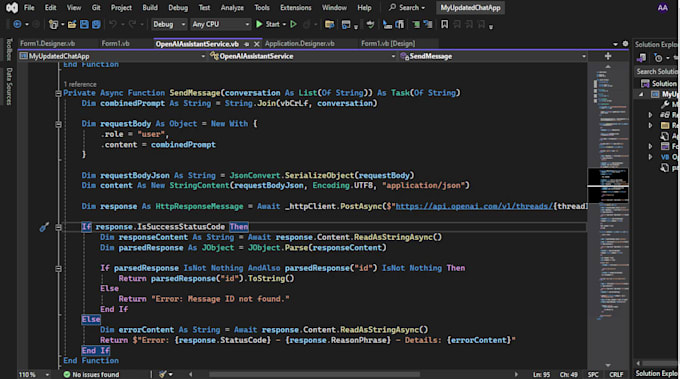The height and width of the screenshot is (379, 680).
Task: Click the 1 reference CodeLens link
Action: click(x=80, y=84)
